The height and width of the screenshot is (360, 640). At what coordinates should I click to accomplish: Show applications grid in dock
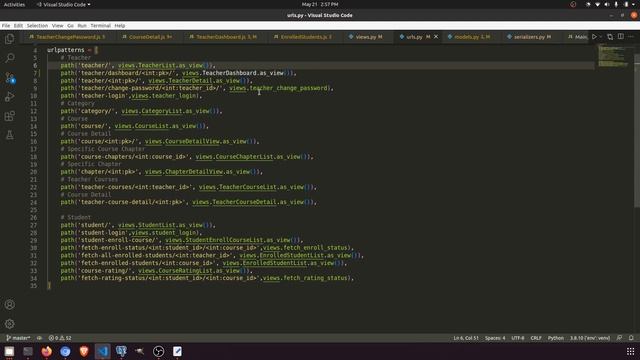(x=630, y=351)
